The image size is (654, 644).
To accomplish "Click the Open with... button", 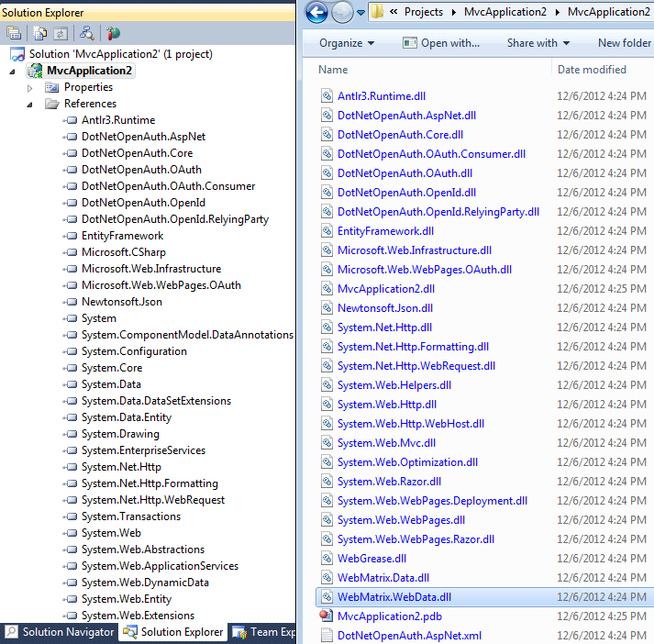I will tap(441, 43).
